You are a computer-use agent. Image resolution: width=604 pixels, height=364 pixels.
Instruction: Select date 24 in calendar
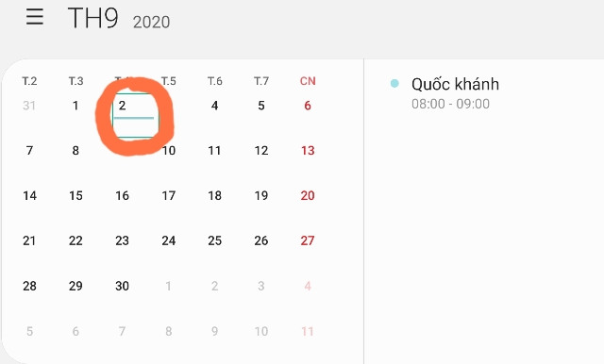pyautogui.click(x=168, y=240)
